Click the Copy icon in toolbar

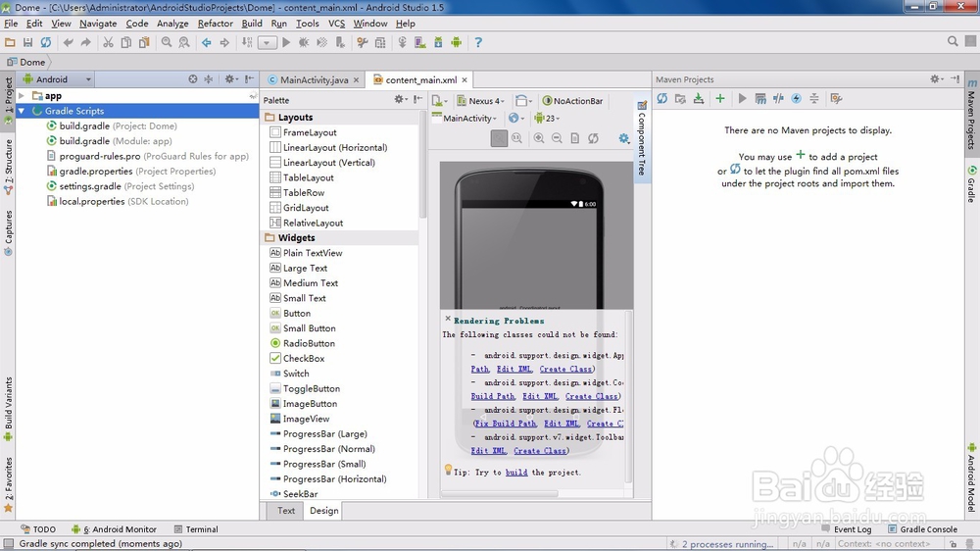coord(125,42)
